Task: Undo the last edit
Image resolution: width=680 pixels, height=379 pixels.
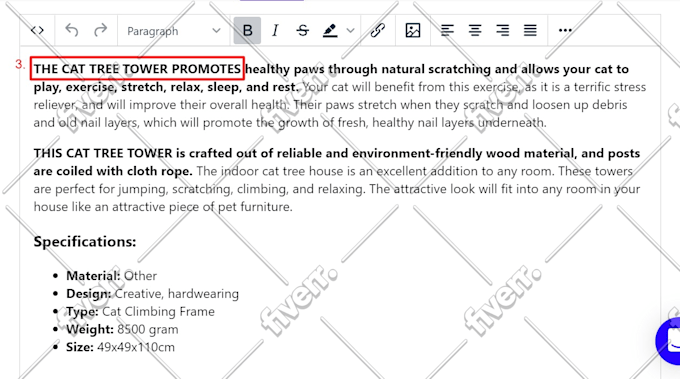Action: click(x=72, y=30)
